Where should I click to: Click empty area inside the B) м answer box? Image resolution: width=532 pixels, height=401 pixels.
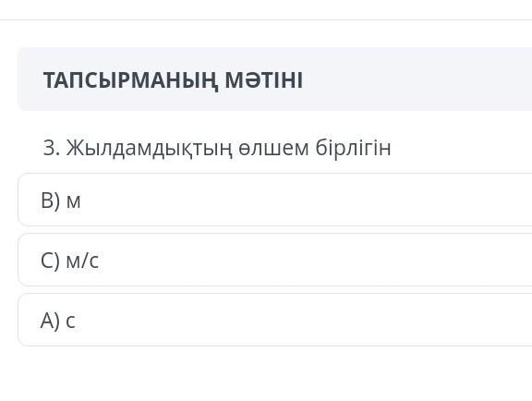(x=306, y=200)
